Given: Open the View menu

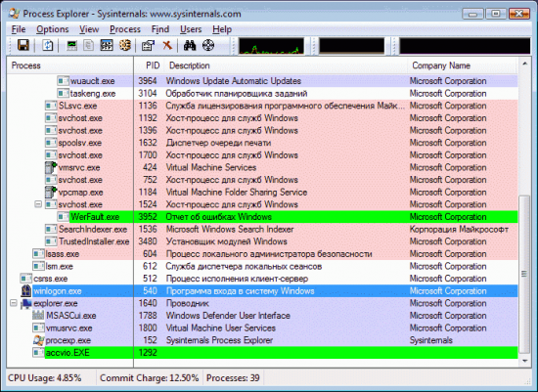Looking at the screenshot, I should [89, 29].
